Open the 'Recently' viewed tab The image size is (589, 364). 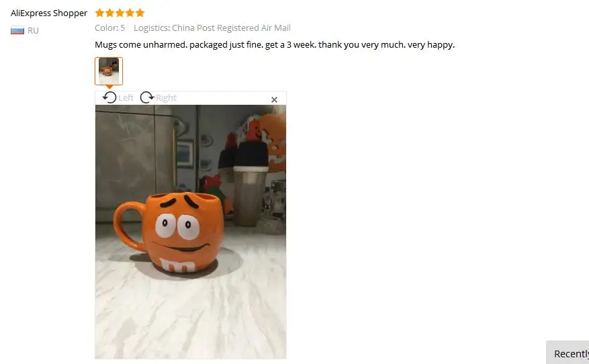[x=568, y=353]
